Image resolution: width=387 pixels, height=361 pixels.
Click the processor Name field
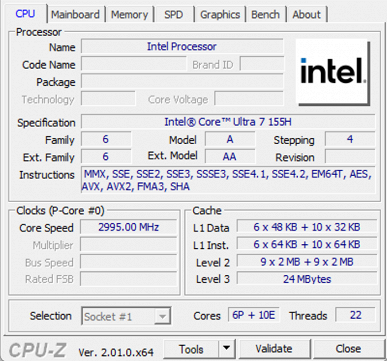click(182, 46)
